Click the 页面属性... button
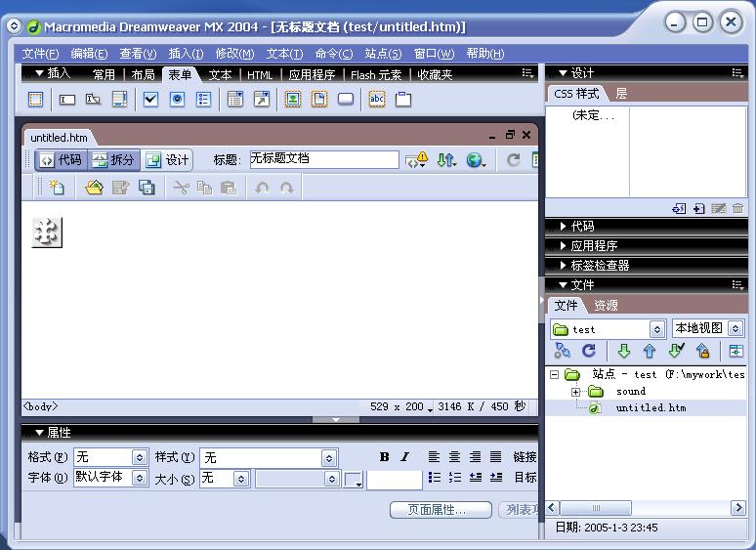Screen dimensions: 756x550 pos(441,510)
